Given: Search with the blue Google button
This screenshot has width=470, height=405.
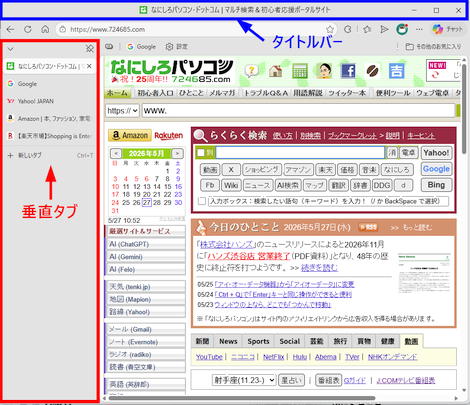Looking at the screenshot, I should (x=436, y=169).
